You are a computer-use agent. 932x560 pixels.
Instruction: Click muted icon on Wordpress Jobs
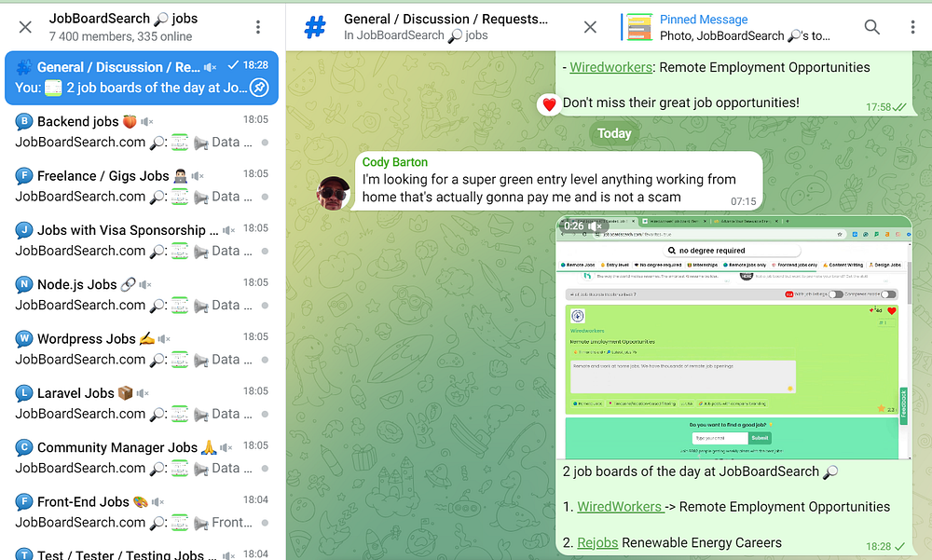point(164,339)
